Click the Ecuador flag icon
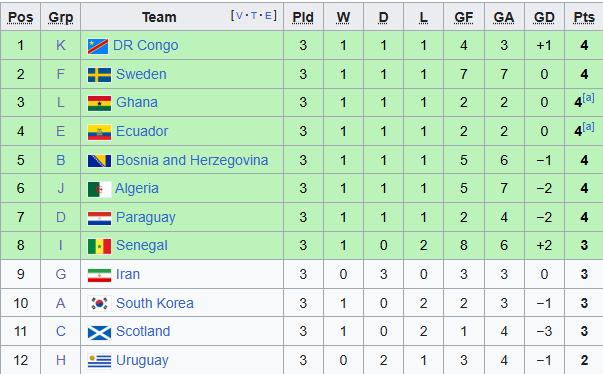The width and height of the screenshot is (603, 374). [x=99, y=132]
